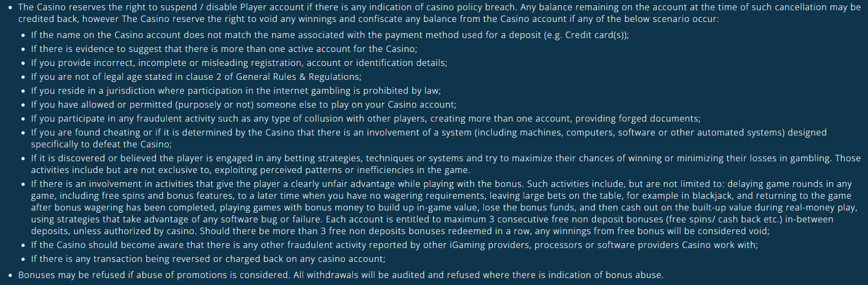
Task: Click the bullet about payment method name mismatch
Action: pyautogui.click(x=289, y=35)
